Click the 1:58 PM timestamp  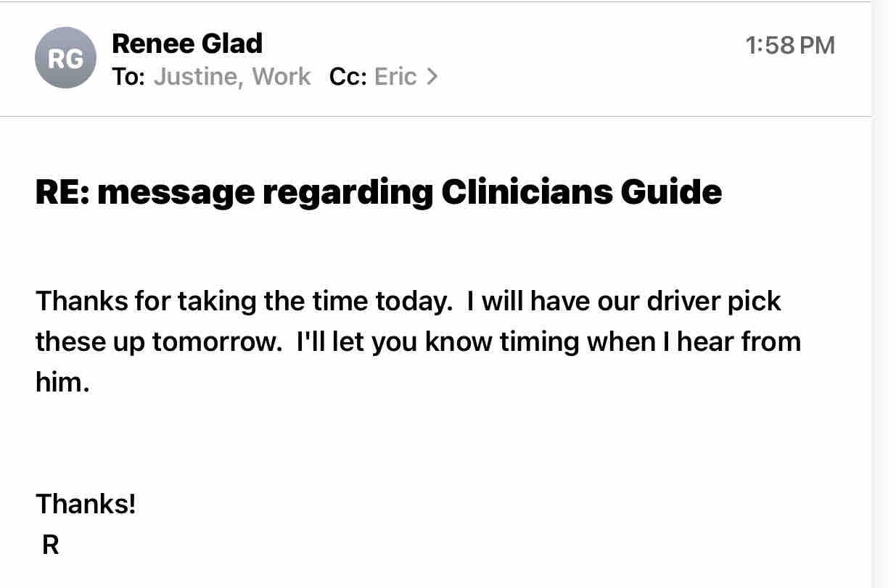(x=790, y=46)
